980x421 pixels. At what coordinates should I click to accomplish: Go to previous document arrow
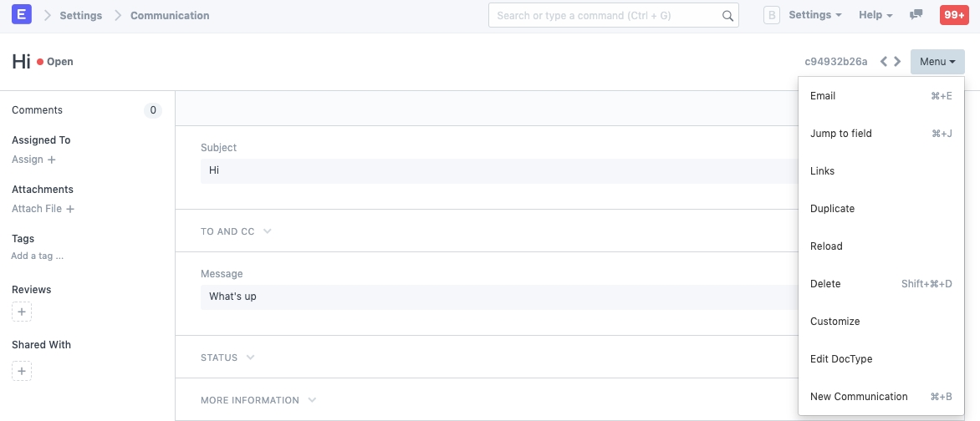point(884,61)
